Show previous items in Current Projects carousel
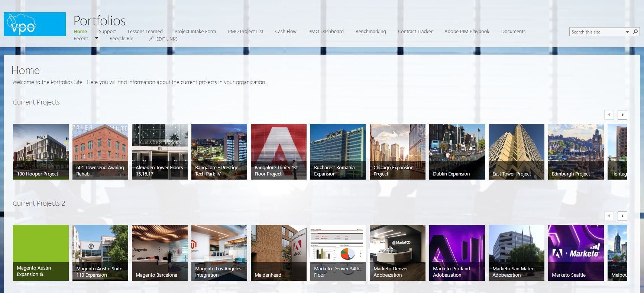Screen dimensions: 644x293 [609, 115]
